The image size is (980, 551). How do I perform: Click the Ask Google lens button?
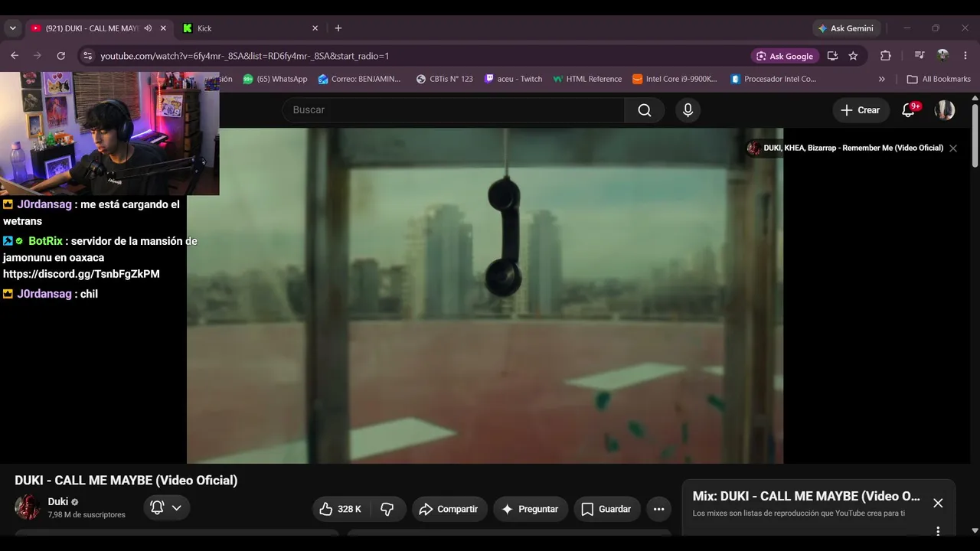[786, 56]
